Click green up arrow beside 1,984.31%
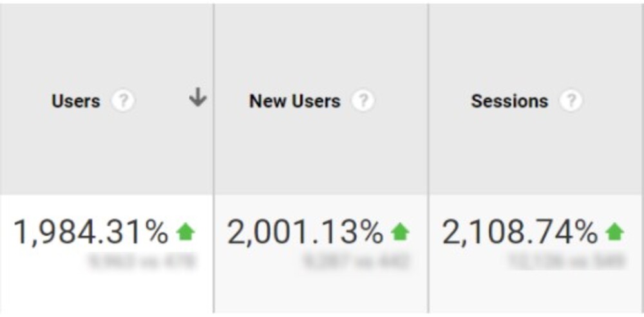Viewport: 644px width, 317px height. click(x=185, y=233)
